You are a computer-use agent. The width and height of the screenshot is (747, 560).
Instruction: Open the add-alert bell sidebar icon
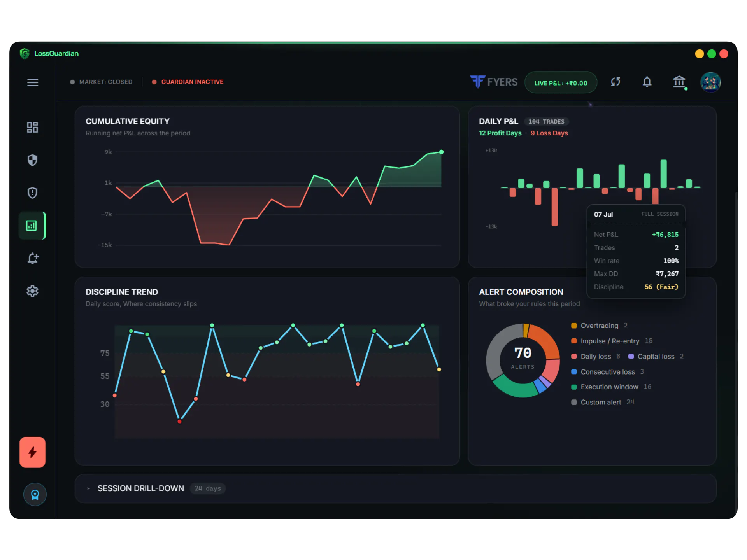pos(33,258)
